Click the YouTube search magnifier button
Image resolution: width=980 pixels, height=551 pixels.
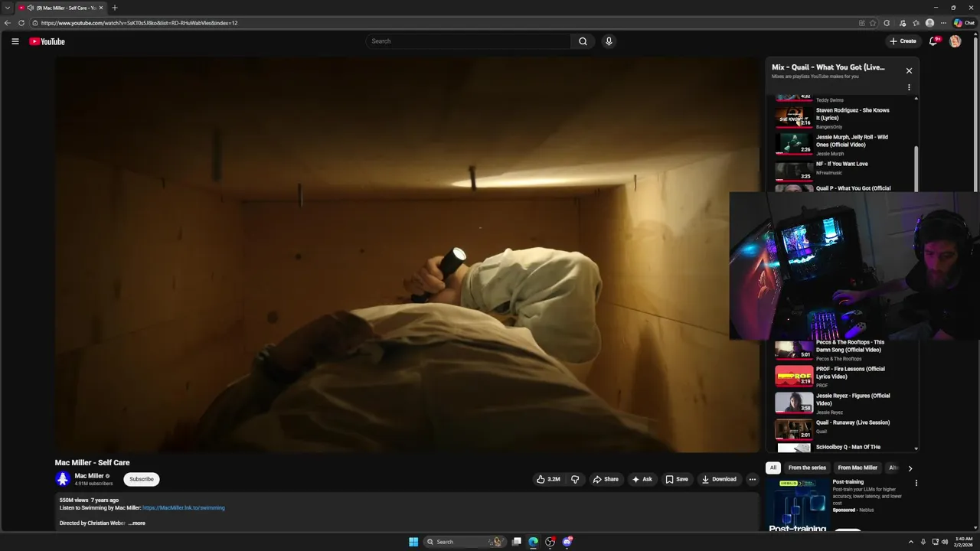[x=583, y=41]
